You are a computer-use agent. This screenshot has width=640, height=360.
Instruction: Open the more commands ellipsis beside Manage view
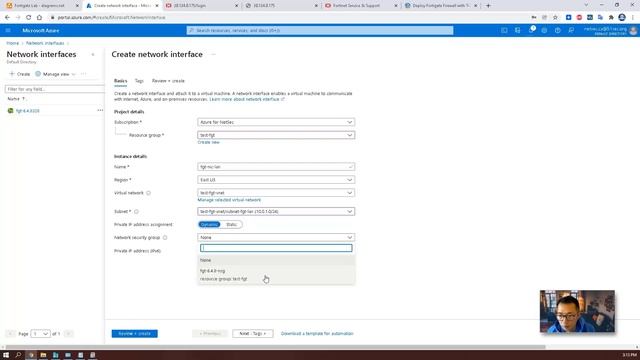[x=84, y=74]
